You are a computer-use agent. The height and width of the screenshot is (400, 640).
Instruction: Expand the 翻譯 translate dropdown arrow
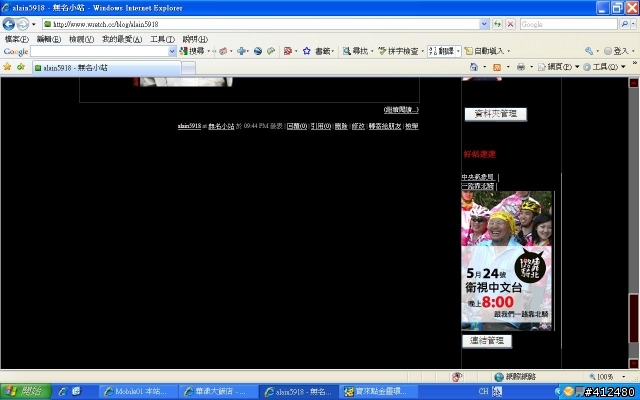458,51
